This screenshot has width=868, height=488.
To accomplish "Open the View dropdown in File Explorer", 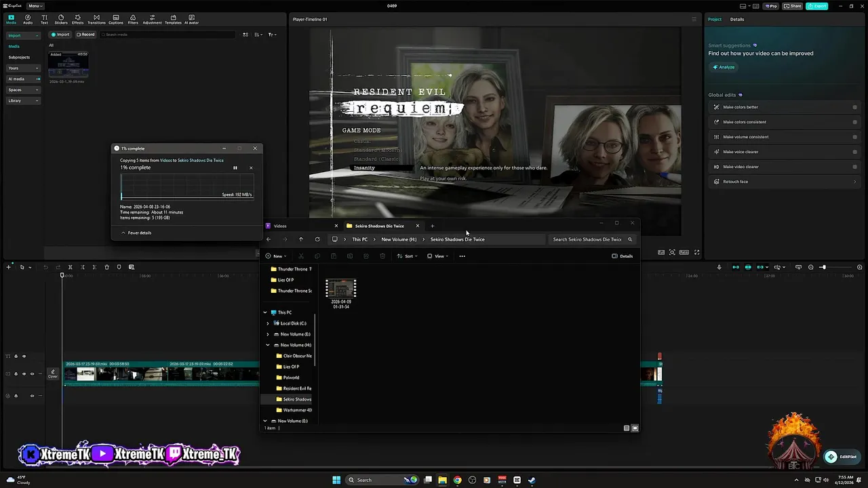I will coord(437,256).
